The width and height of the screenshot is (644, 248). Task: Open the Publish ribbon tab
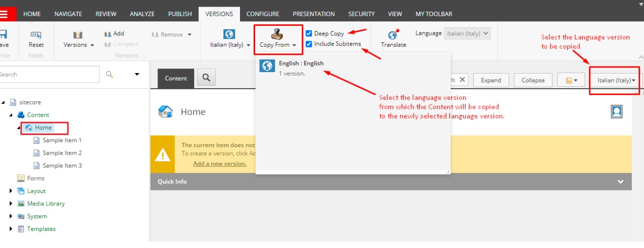point(180,14)
